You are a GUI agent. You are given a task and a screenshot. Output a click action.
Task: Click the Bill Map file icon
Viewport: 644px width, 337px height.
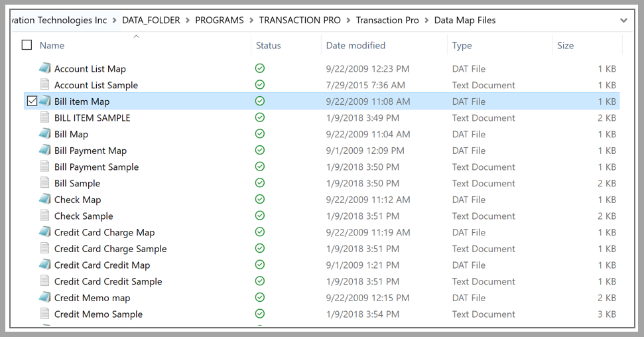point(44,134)
